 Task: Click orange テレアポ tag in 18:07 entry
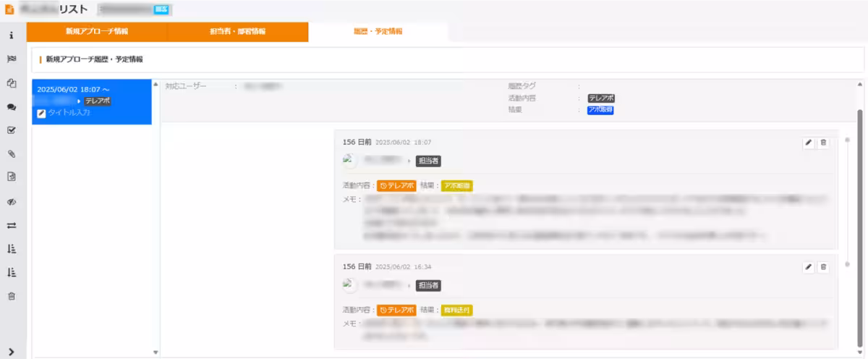click(x=396, y=186)
